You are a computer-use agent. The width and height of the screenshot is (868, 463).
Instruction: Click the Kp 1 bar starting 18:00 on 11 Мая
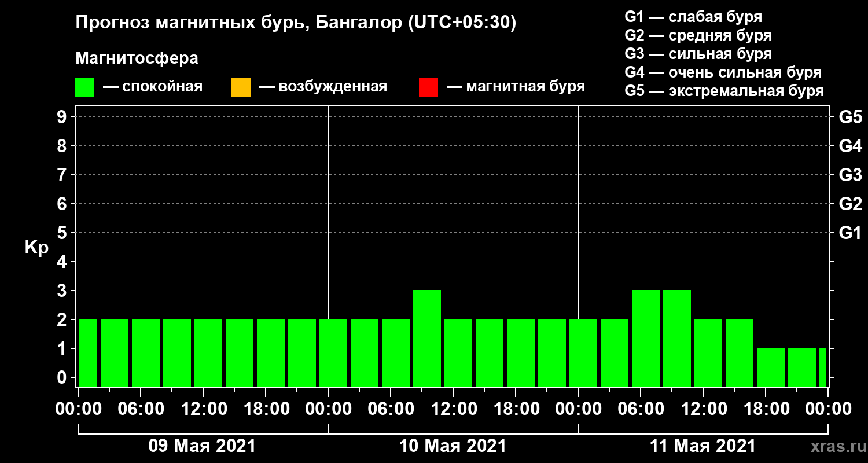point(771,367)
